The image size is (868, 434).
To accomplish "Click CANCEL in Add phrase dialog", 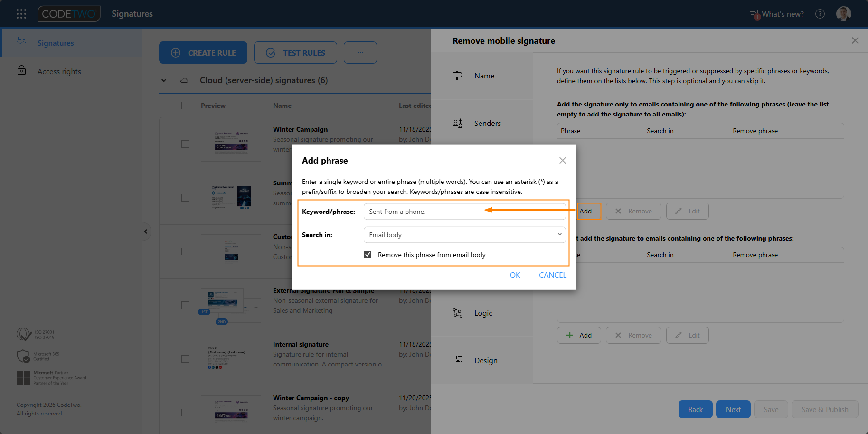I will (x=552, y=275).
